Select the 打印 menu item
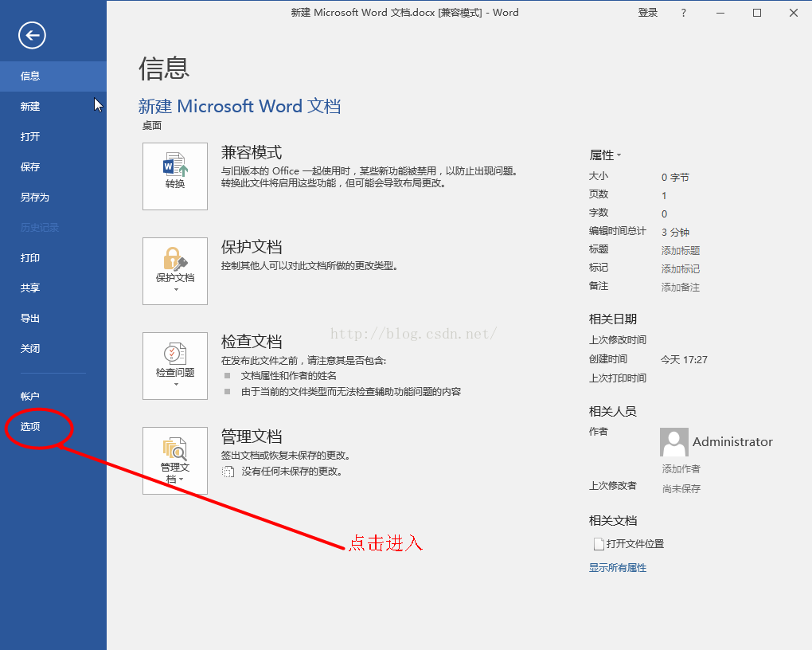Viewport: 812px width, 650px height. click(53, 257)
